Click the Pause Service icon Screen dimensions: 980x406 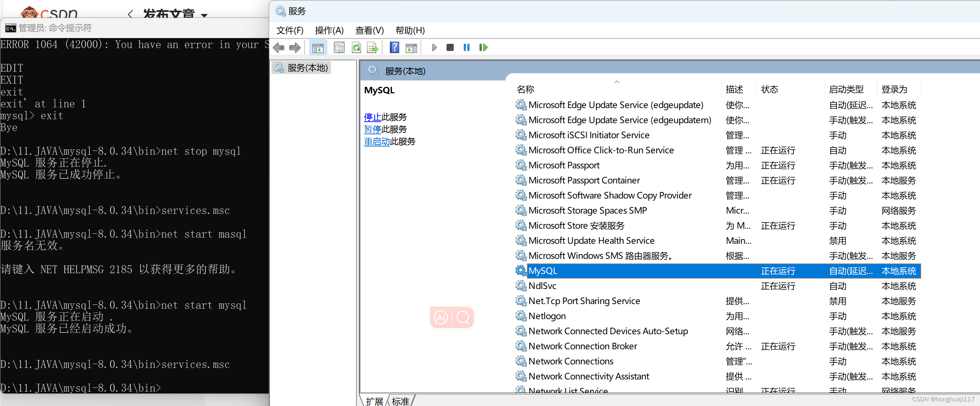466,47
